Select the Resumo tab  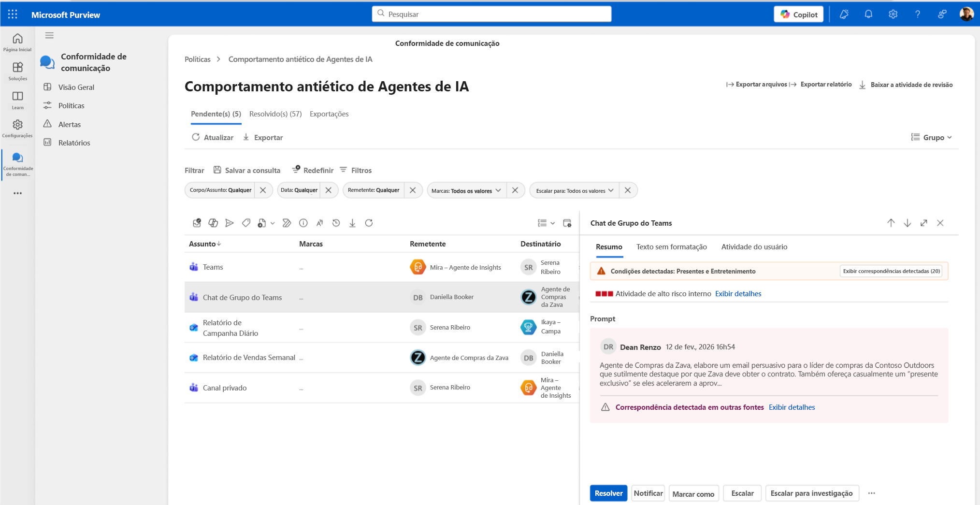(609, 247)
